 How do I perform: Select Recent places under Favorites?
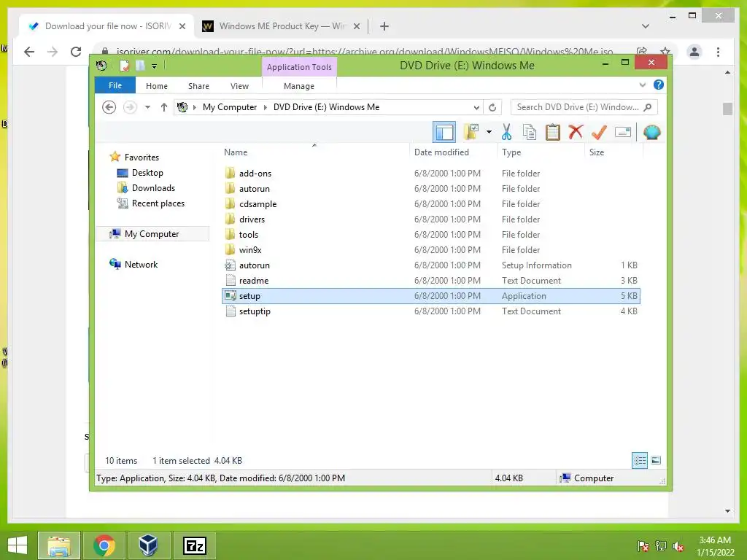(x=158, y=203)
